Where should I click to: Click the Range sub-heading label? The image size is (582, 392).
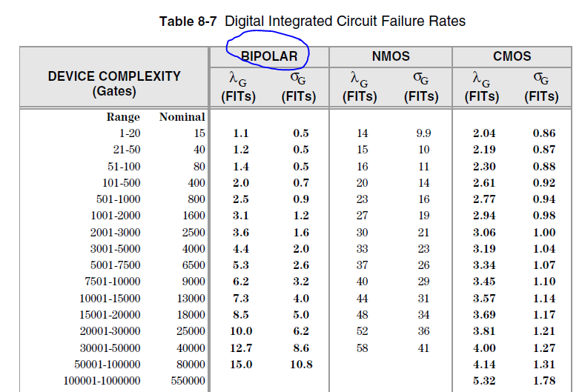click(x=123, y=117)
